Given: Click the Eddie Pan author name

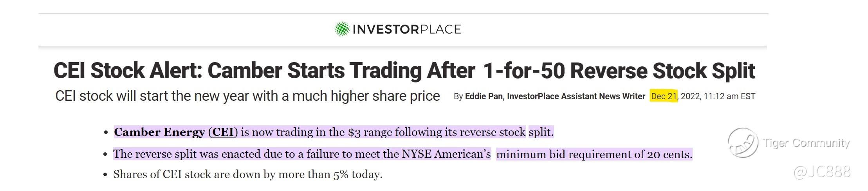Looking at the screenshot, I should pos(484,96).
